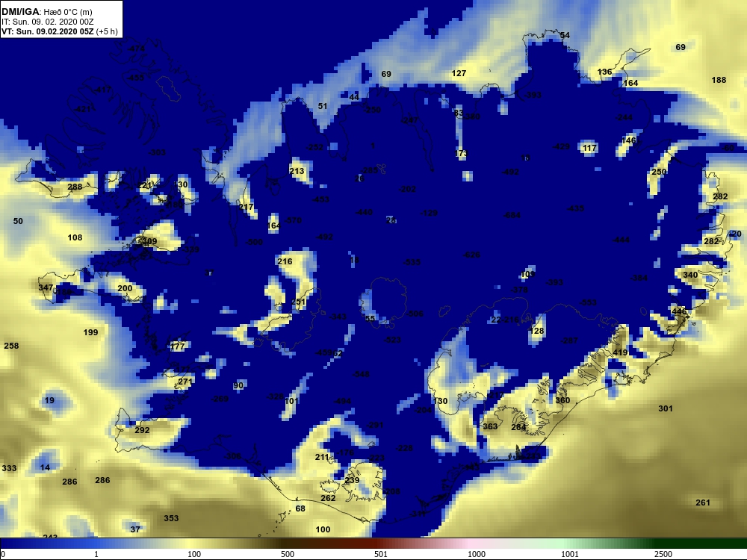Click the map value "211"

click(322, 457)
